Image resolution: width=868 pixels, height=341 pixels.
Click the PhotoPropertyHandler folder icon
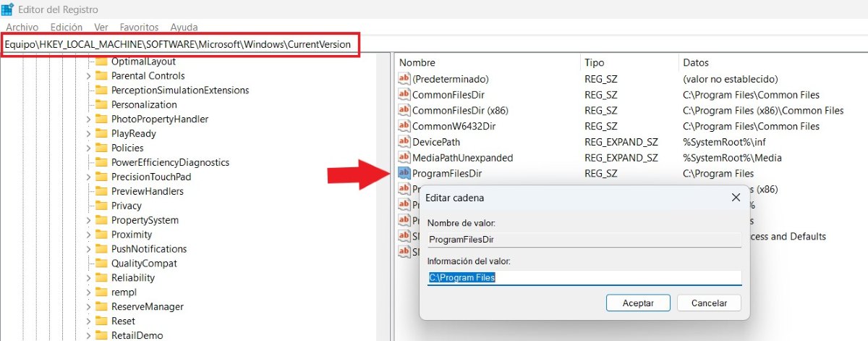(101, 119)
